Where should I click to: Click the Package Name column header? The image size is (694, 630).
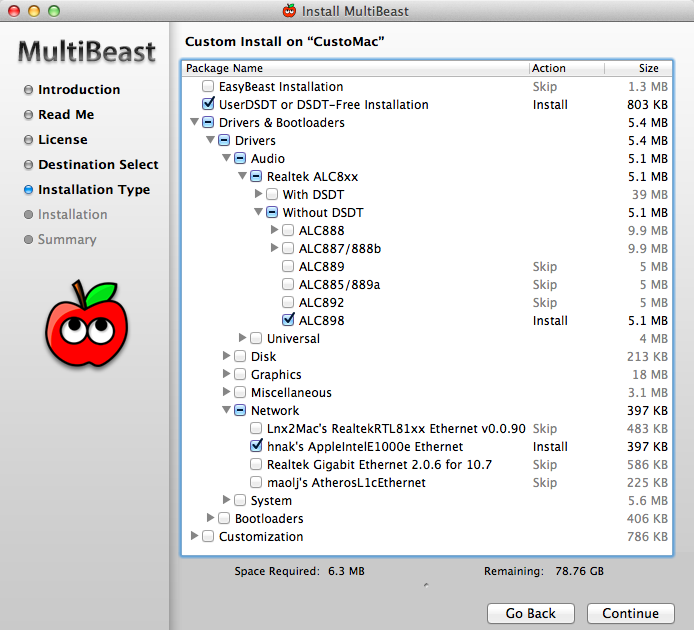pyautogui.click(x=355, y=68)
